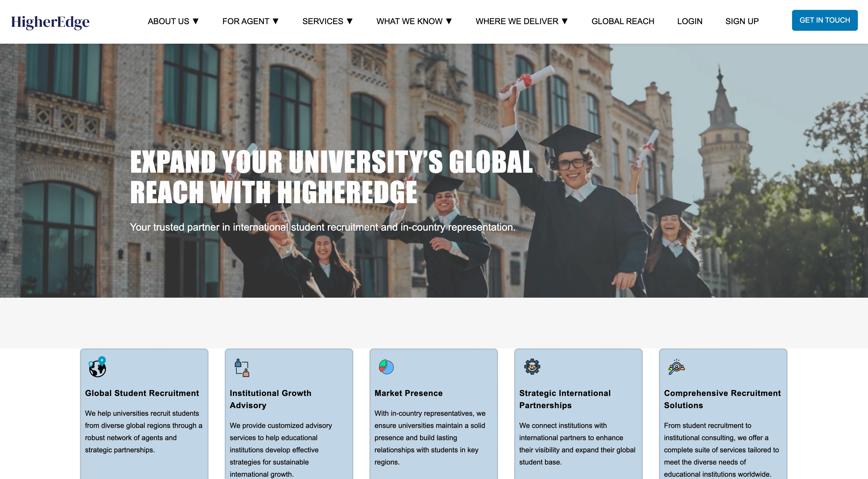Image resolution: width=868 pixels, height=479 pixels.
Task: Click the Institutional Growth Advisory card title
Action: pos(270,399)
